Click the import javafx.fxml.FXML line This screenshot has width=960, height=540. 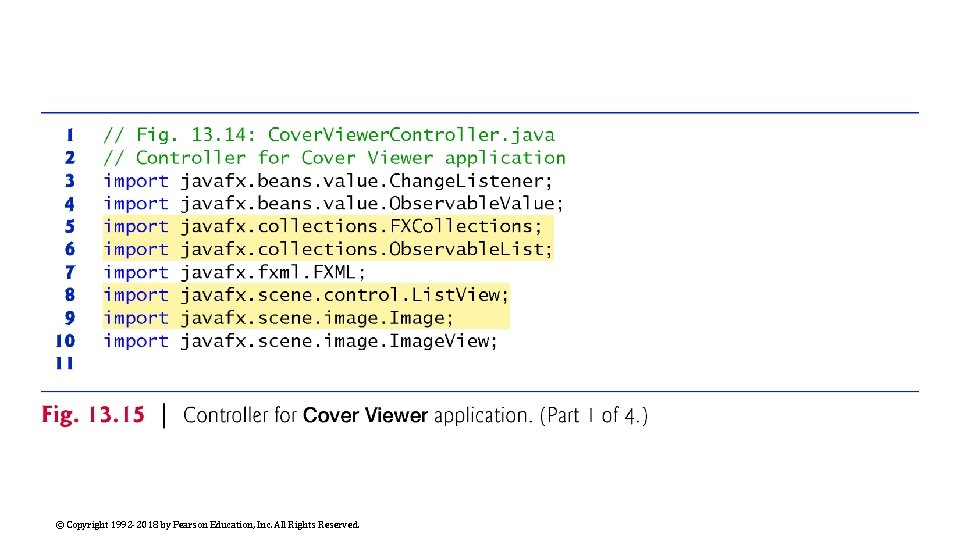click(x=234, y=272)
